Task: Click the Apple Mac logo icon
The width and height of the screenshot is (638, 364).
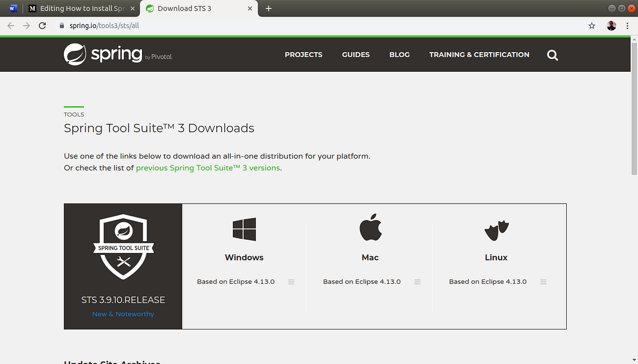Action: [x=370, y=227]
